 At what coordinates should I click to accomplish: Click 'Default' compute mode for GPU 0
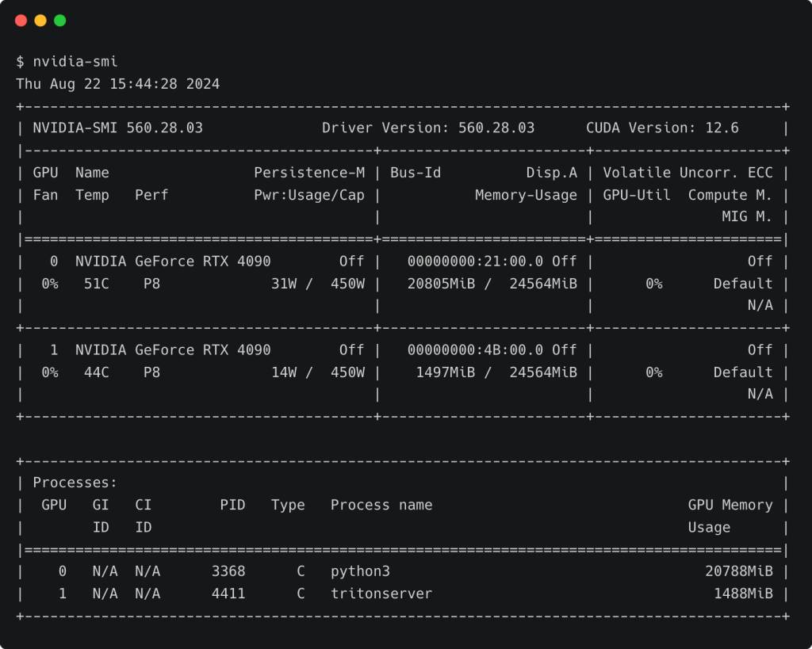pos(743,284)
